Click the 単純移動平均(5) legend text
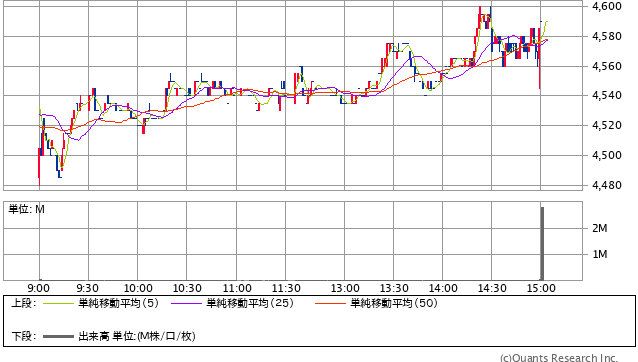The image size is (638, 362). (x=118, y=303)
